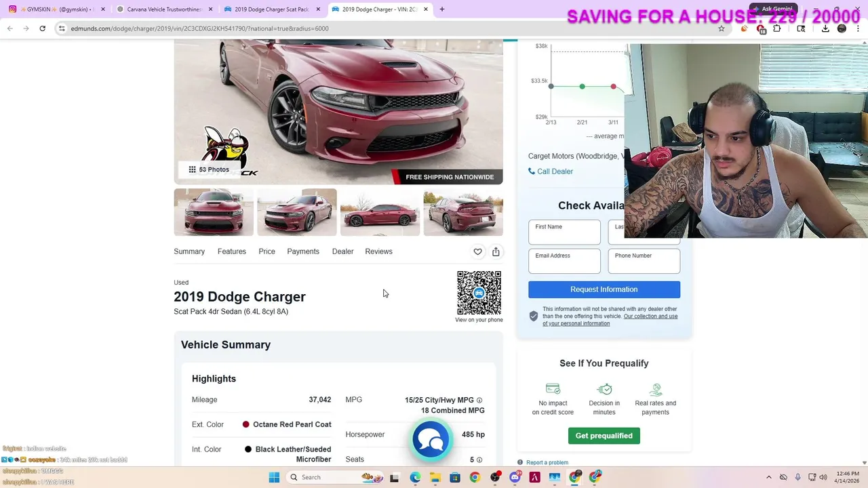Click the Call Dealer link

pyautogui.click(x=551, y=171)
